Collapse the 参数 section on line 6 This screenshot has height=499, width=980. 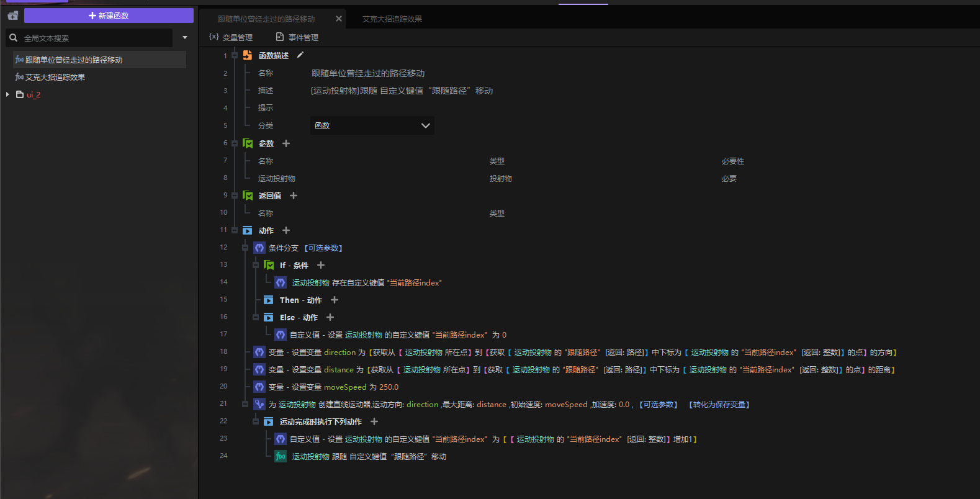tap(235, 143)
